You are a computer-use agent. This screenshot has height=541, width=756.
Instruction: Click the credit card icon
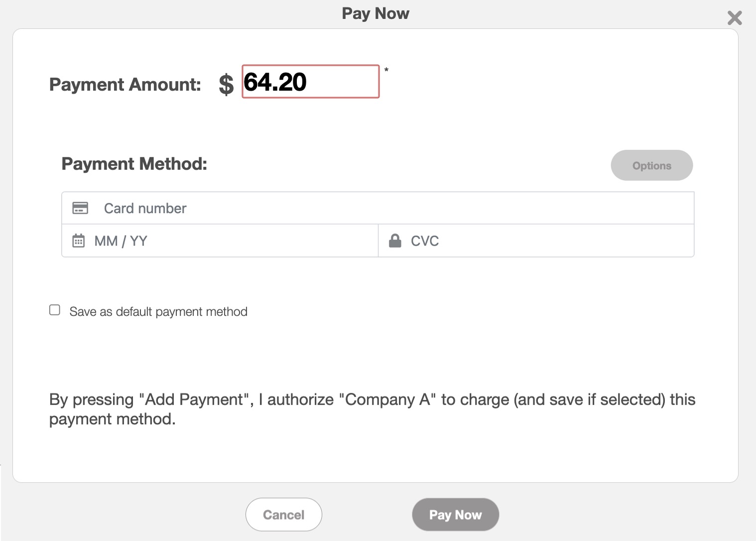pos(80,208)
